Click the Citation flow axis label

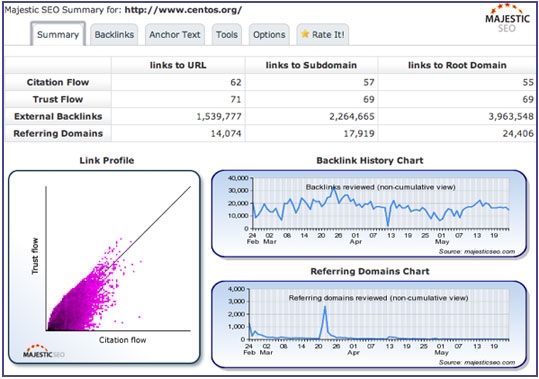[123, 340]
